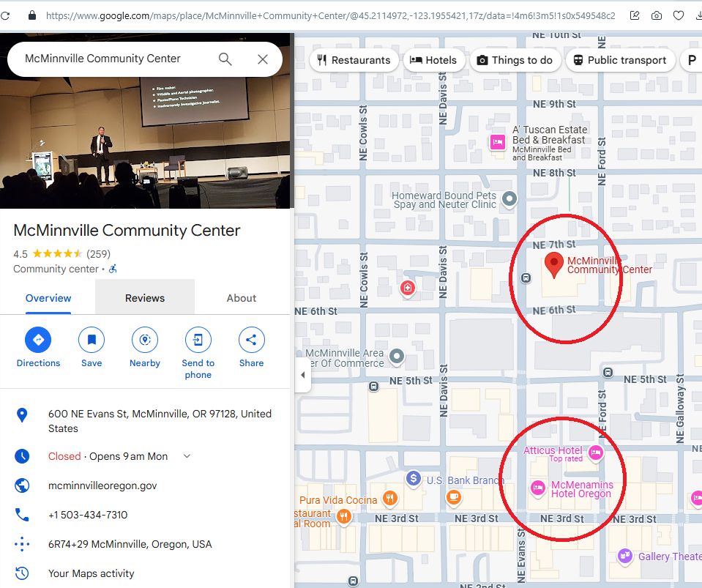The width and height of the screenshot is (702, 588).
Task: Click the Nearby icon
Action: (145, 340)
